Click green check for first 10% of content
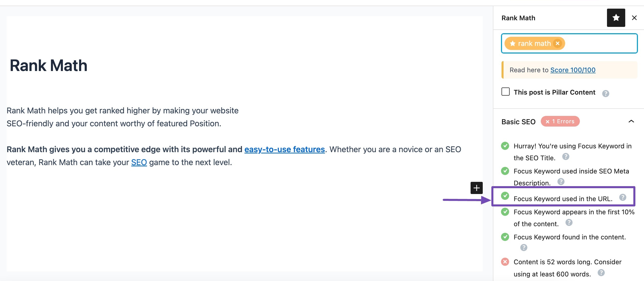Image resolution: width=644 pixels, height=281 pixels. pos(505,212)
